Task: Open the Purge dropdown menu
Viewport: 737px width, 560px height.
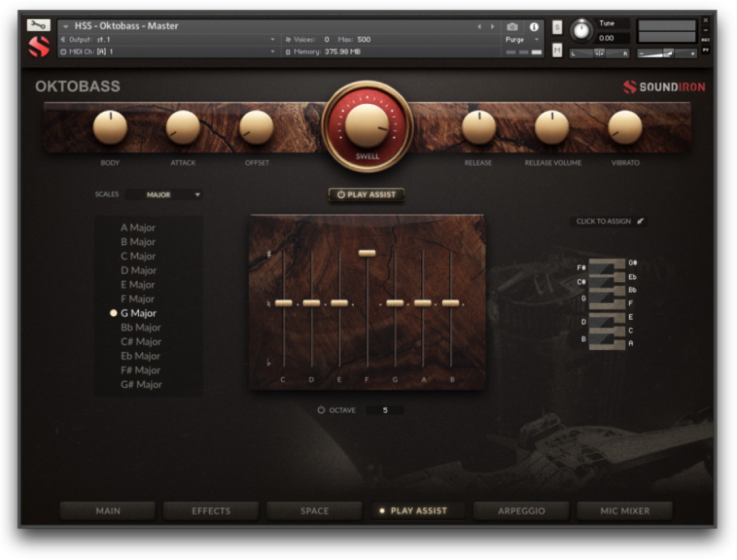Action: coord(519,40)
